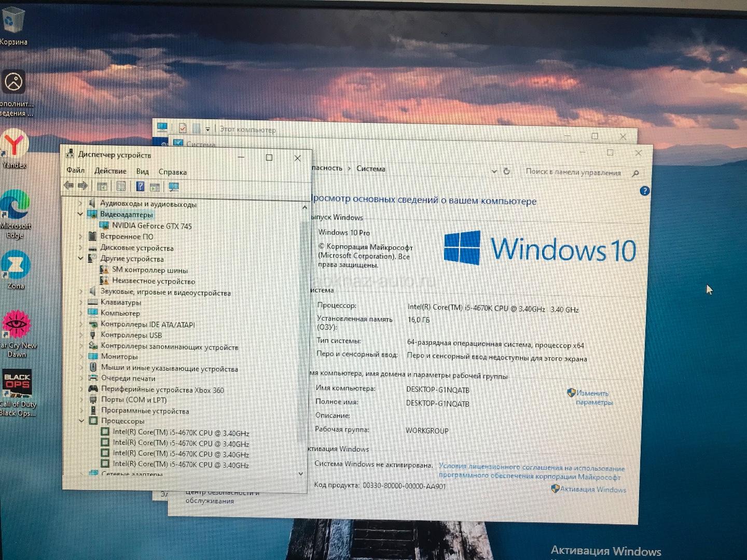Click the scan for hardware changes monitor icon
747x560 pixels.
point(174,187)
